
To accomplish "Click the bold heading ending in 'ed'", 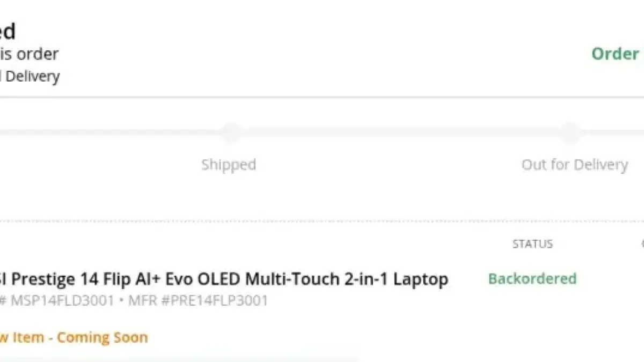I will [8, 31].
